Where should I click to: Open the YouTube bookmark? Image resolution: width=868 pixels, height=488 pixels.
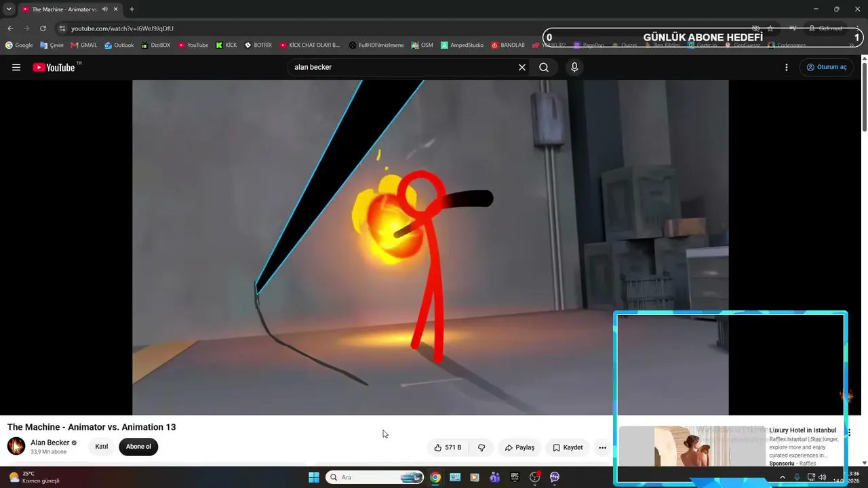pyautogui.click(x=193, y=45)
